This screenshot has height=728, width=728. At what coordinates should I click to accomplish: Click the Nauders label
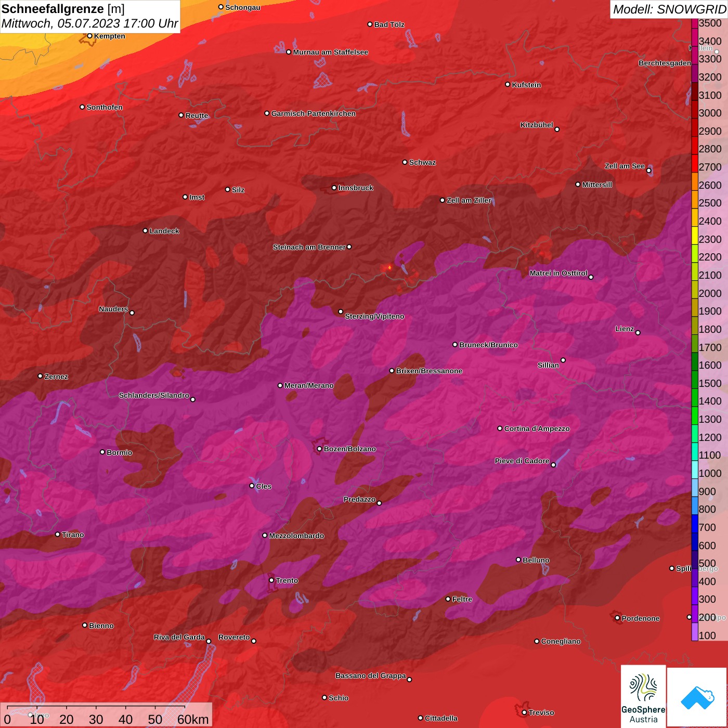tap(113, 309)
